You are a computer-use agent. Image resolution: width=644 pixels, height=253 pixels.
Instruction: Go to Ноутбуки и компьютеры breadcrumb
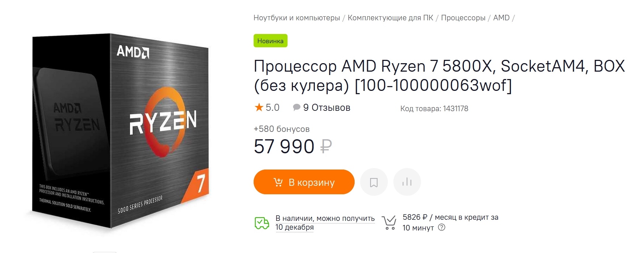click(297, 18)
